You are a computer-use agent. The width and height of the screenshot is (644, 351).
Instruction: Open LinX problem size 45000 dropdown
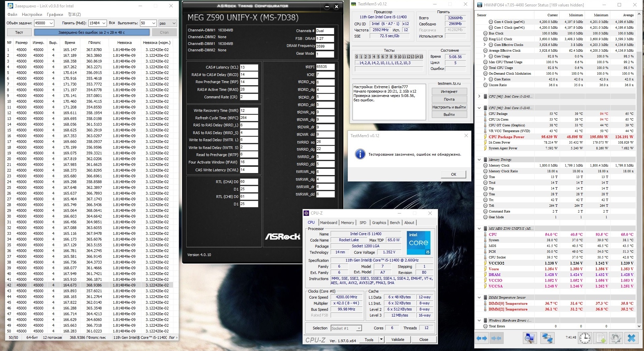[x=51, y=23]
